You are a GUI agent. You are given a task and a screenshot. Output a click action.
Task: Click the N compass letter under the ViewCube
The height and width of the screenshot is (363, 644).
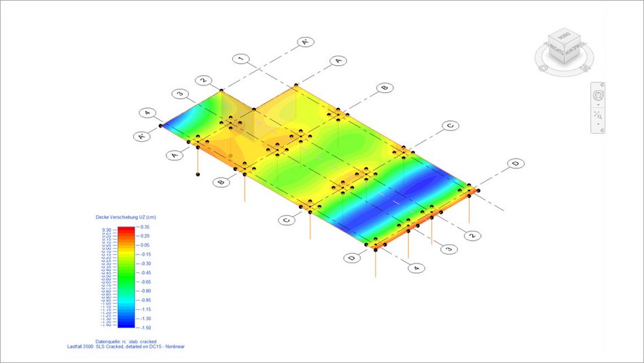tap(586, 68)
